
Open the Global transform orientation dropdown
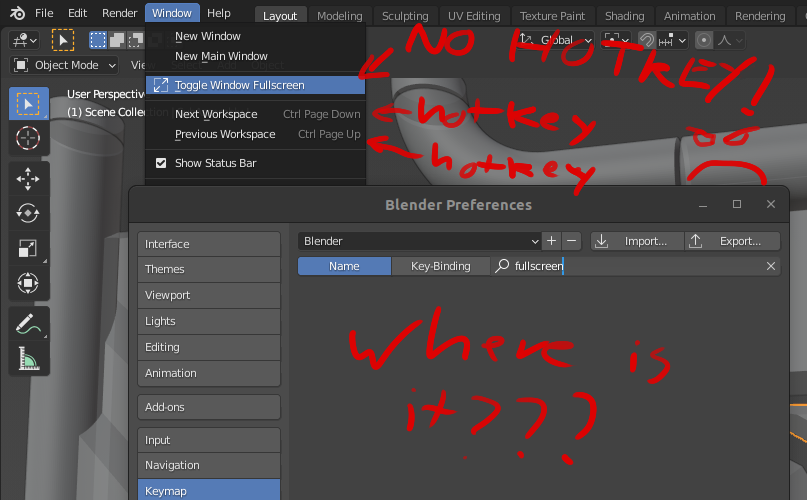[555, 40]
